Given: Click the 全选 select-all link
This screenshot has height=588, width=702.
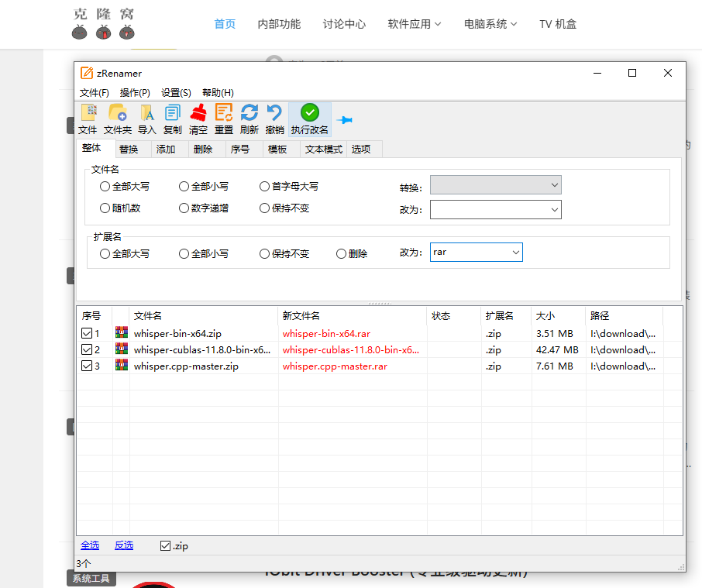Looking at the screenshot, I should [89, 545].
